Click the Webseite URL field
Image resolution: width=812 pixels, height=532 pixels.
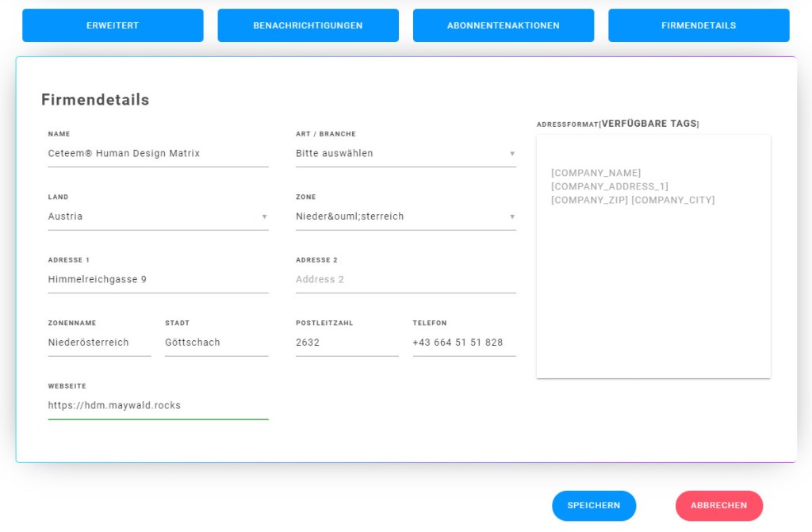pos(158,405)
